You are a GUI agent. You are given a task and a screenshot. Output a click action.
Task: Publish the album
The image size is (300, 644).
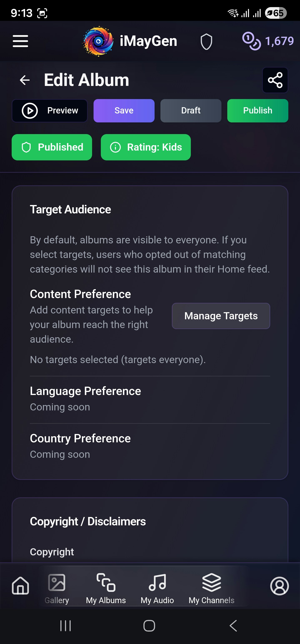coord(257,111)
